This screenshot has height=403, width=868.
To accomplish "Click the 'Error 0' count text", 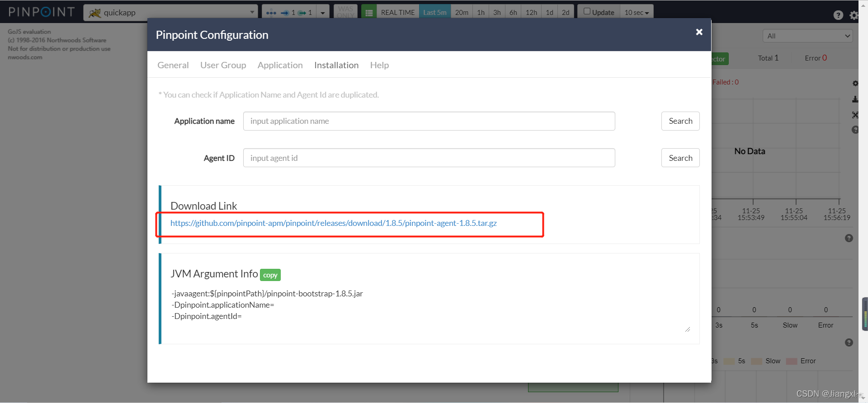I will tap(816, 58).
